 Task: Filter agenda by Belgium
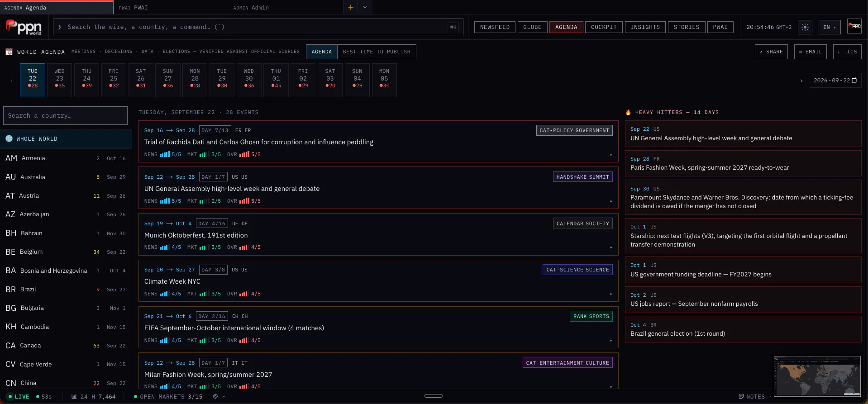click(x=66, y=252)
